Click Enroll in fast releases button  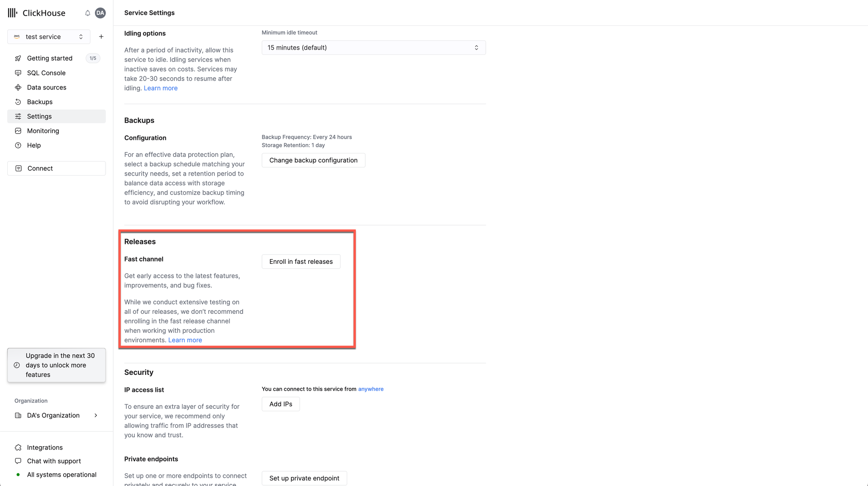[301, 262]
